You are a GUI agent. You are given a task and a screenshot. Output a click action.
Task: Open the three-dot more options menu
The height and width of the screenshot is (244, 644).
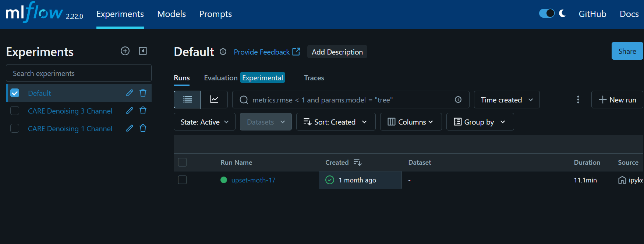(578, 100)
